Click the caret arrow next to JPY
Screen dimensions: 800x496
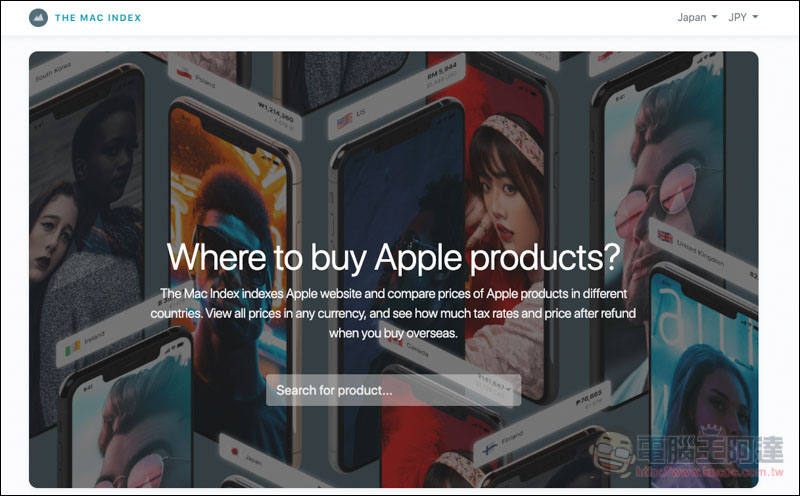pyautogui.click(x=755, y=17)
